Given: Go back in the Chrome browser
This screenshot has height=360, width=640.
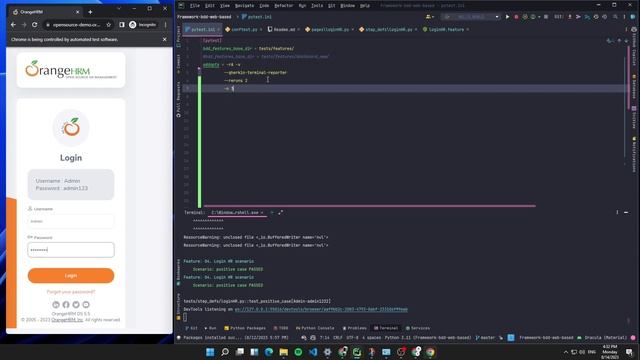Looking at the screenshot, I should [x=13, y=25].
